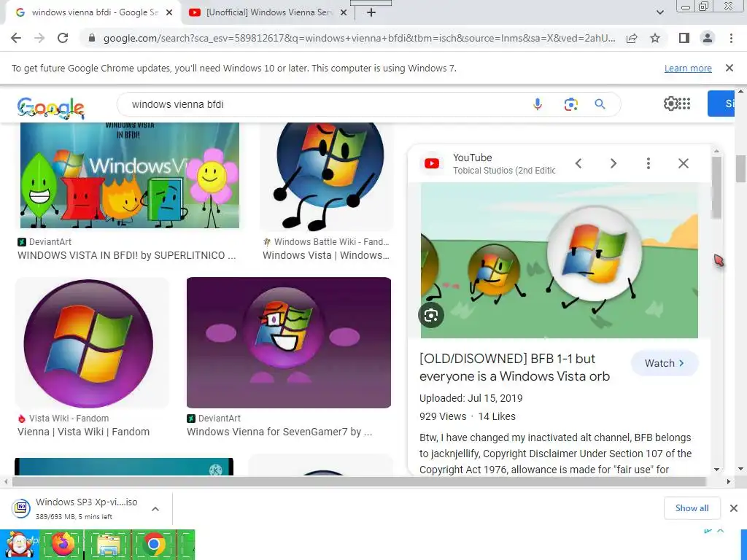Image resolution: width=747 pixels, height=560 pixels.
Task: Open the Chrome side panel
Action: click(x=684, y=38)
